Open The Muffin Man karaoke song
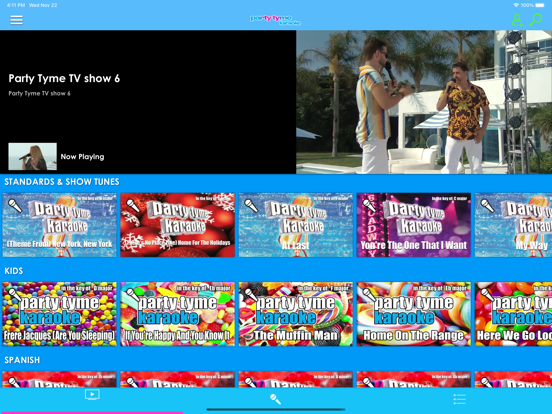Image resolution: width=552 pixels, height=414 pixels. pyautogui.click(x=296, y=314)
